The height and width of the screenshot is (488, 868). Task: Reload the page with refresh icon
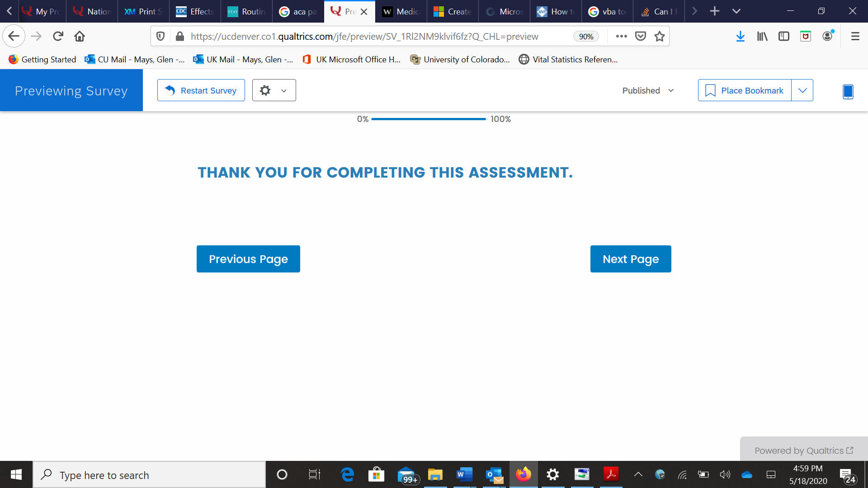(58, 36)
